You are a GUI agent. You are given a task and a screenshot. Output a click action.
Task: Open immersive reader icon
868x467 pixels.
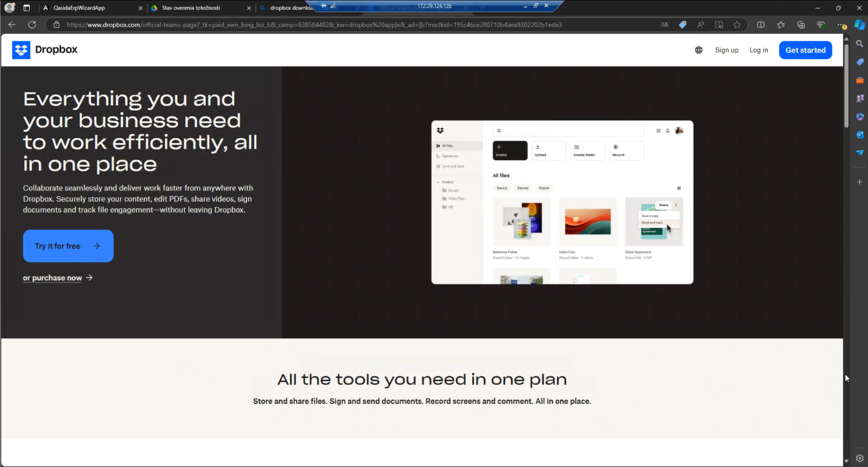[x=719, y=25]
